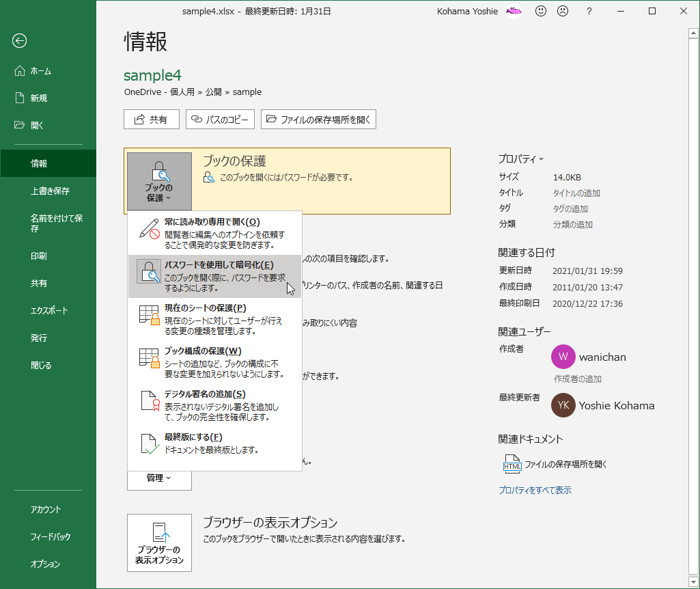
Task: Click the digital signature ribbon icon
Action: click(x=150, y=401)
